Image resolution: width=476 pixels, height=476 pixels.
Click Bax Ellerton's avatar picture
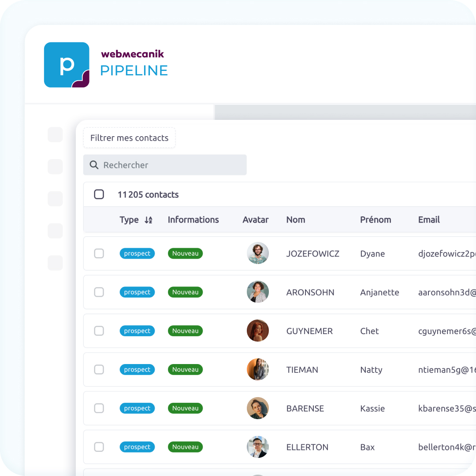point(258,447)
